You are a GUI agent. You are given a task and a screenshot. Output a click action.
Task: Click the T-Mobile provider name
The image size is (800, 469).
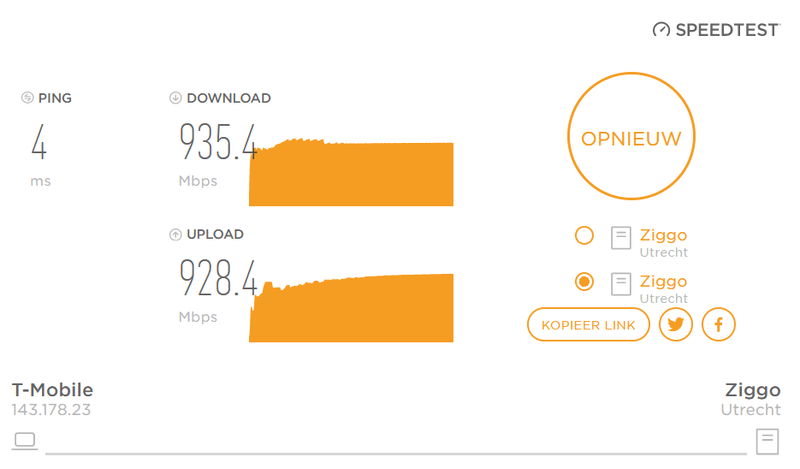tap(52, 390)
